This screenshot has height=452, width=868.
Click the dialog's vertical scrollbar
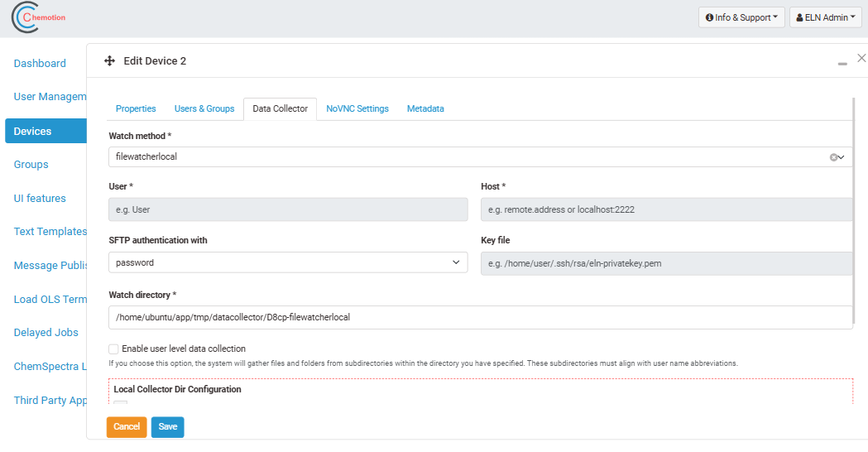[x=855, y=207]
